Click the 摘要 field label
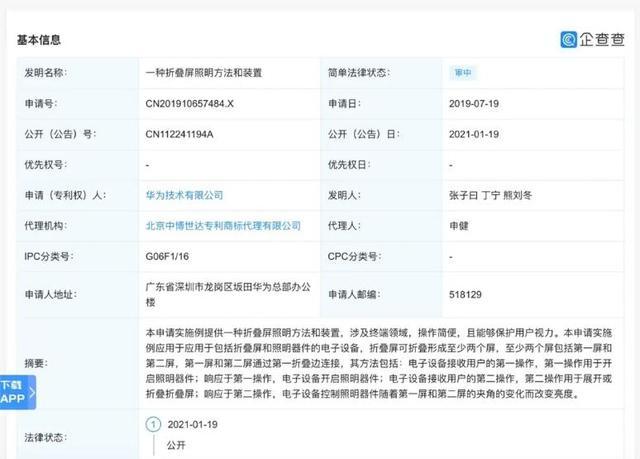This screenshot has height=459, width=640. [x=36, y=364]
